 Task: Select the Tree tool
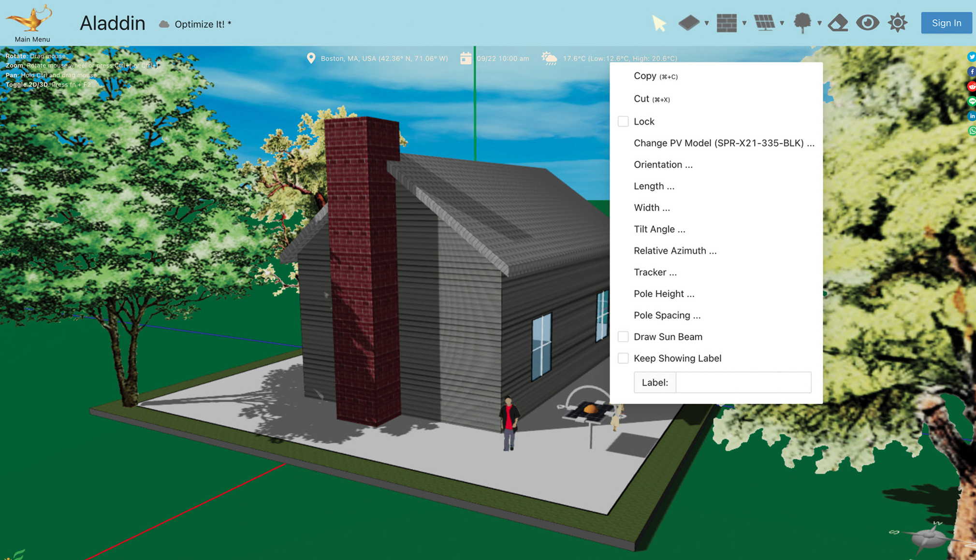802,23
